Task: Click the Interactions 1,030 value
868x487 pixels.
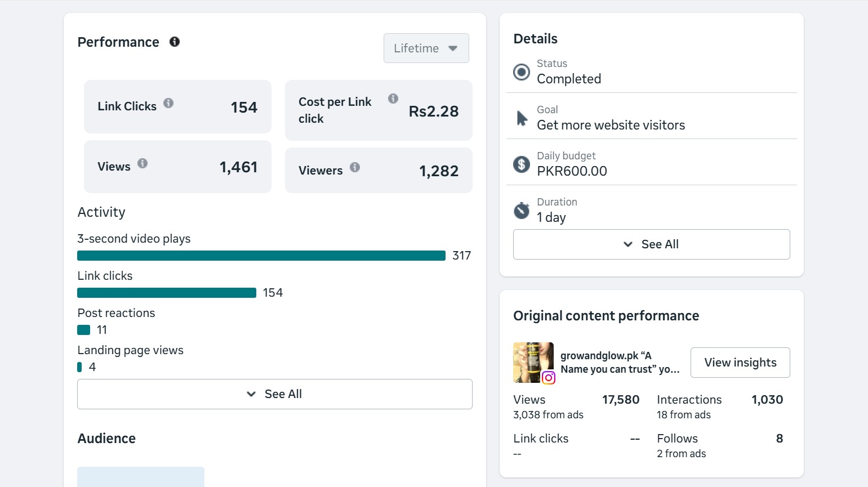Action: click(x=767, y=399)
